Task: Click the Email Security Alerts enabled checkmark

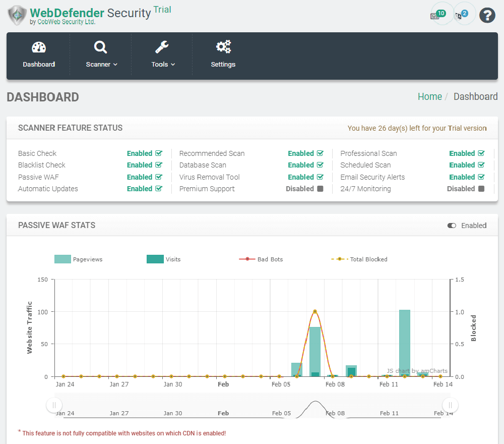Action: pos(481,177)
